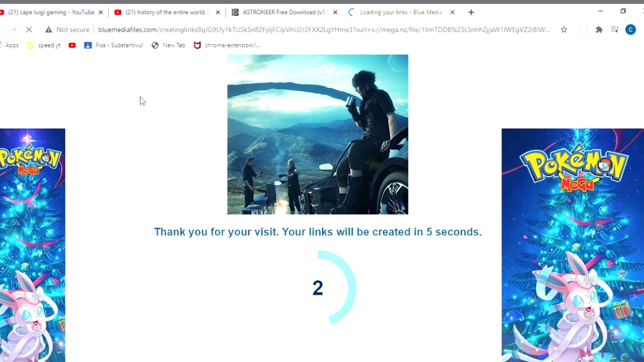Open the Chrome profile avatar C
Image resolution: width=644 pixels, height=362 pixels.
pyautogui.click(x=630, y=30)
